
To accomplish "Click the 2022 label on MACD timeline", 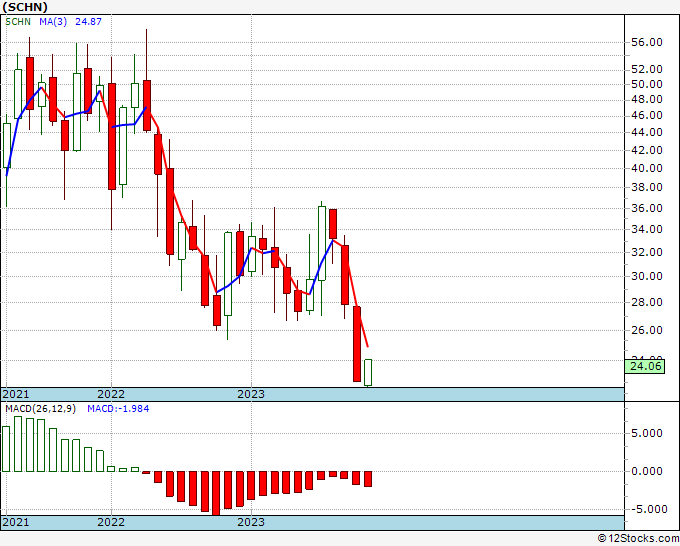I will (x=111, y=522).
